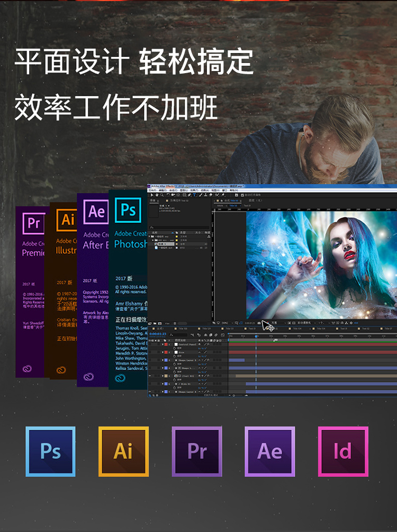
Task: Open the 完整 resolution dropdown
Action: coord(279,323)
